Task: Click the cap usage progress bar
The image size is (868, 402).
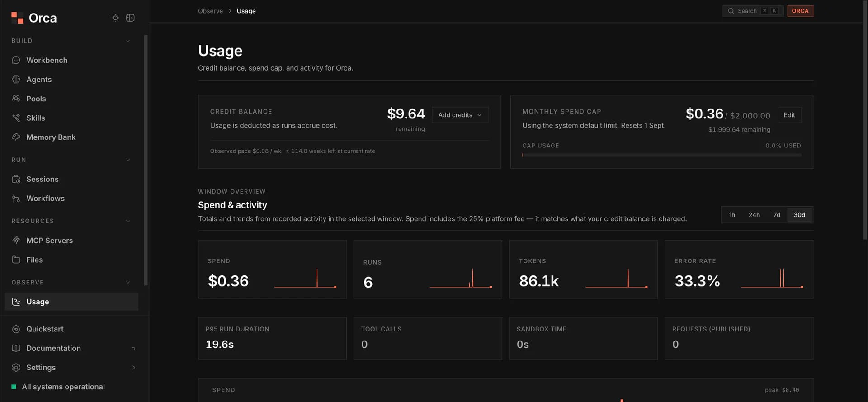Action: tap(662, 155)
